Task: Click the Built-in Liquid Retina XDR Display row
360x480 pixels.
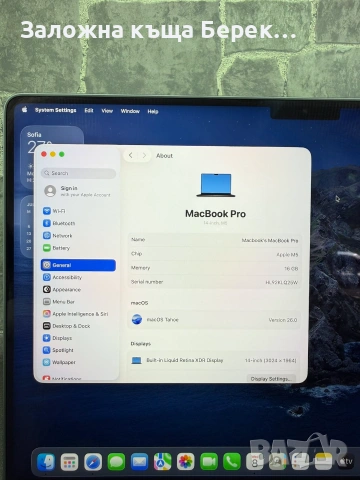Action: coord(215,360)
